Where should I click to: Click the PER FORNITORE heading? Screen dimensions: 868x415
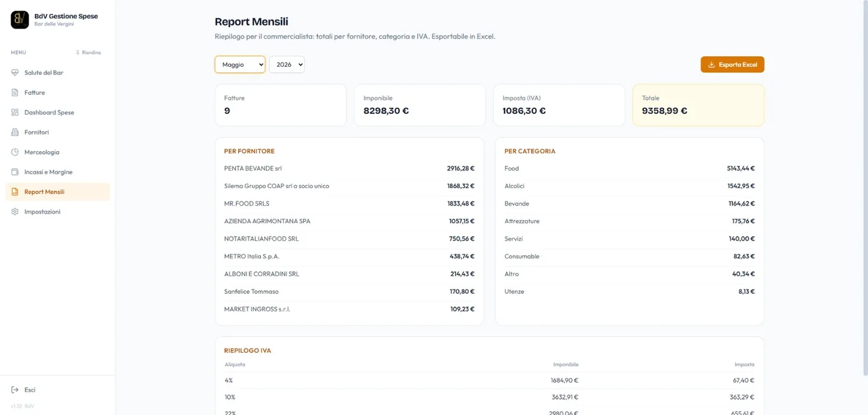[x=249, y=151]
